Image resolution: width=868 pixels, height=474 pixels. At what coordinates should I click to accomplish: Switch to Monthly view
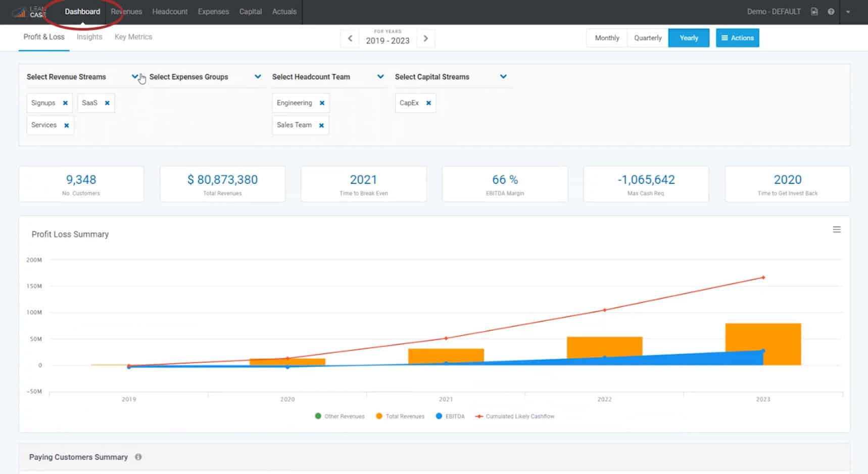coord(607,38)
